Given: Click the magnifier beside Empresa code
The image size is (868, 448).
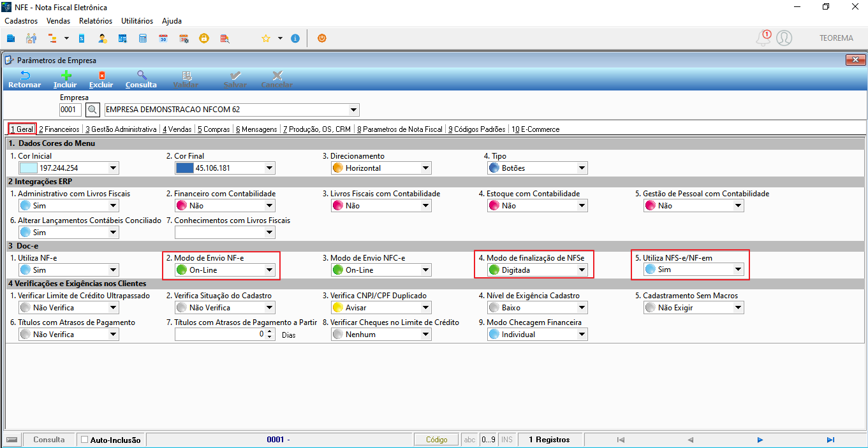Looking at the screenshot, I should point(93,110).
